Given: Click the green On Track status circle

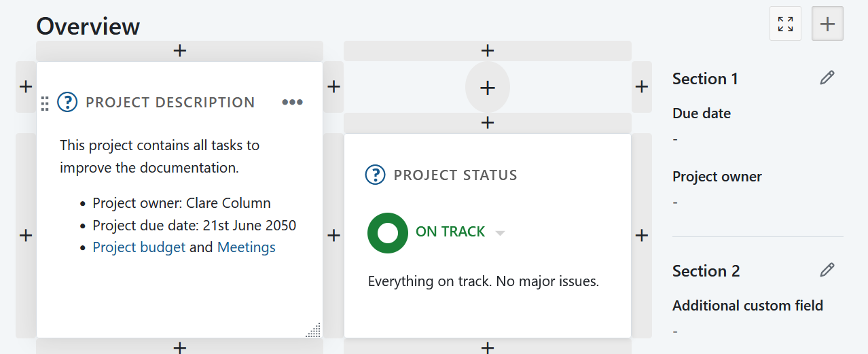Looking at the screenshot, I should (x=387, y=232).
